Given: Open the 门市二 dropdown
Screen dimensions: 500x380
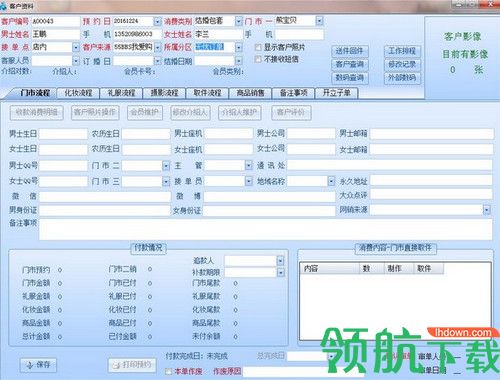Looking at the screenshot, I should pos(166,165).
